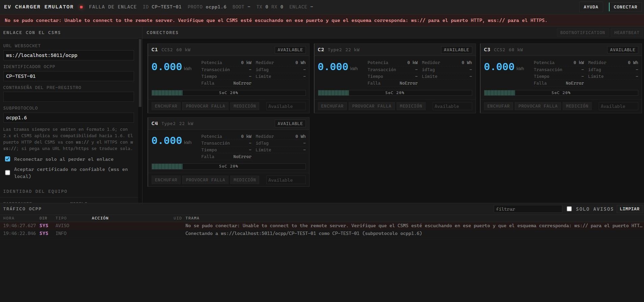Send a HEARTBEAT message
Viewport: 644px width, 302px height.
click(626, 33)
